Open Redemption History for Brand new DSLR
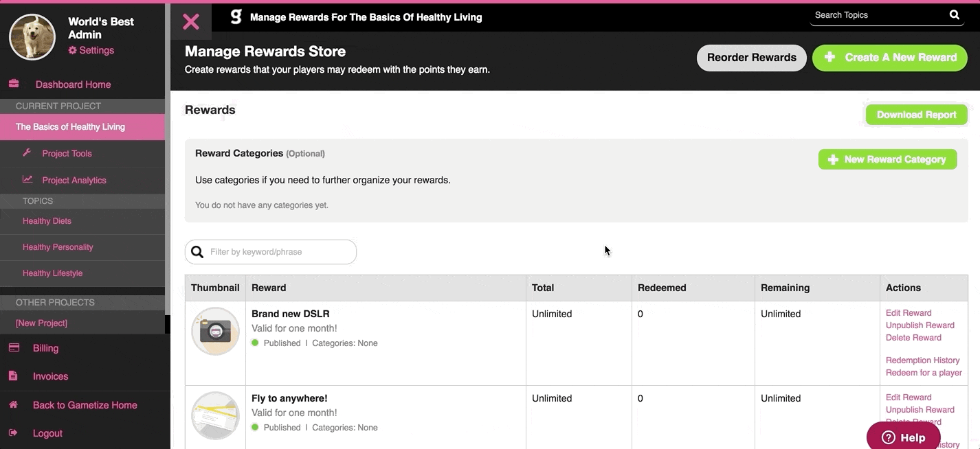 click(x=922, y=360)
